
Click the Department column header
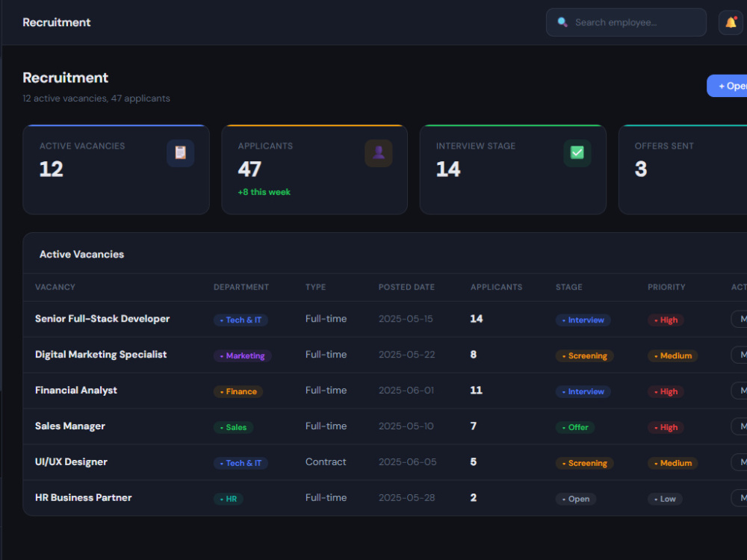[241, 287]
